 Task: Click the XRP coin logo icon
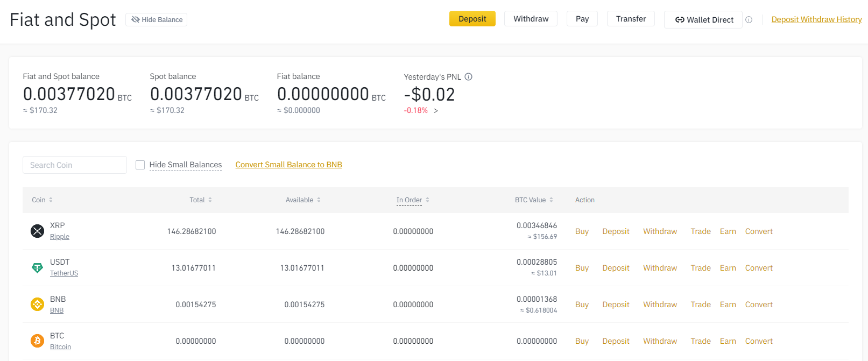[37, 231]
